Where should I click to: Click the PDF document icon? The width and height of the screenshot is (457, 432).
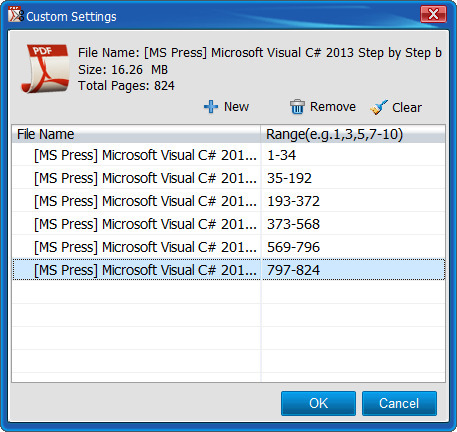[45, 69]
